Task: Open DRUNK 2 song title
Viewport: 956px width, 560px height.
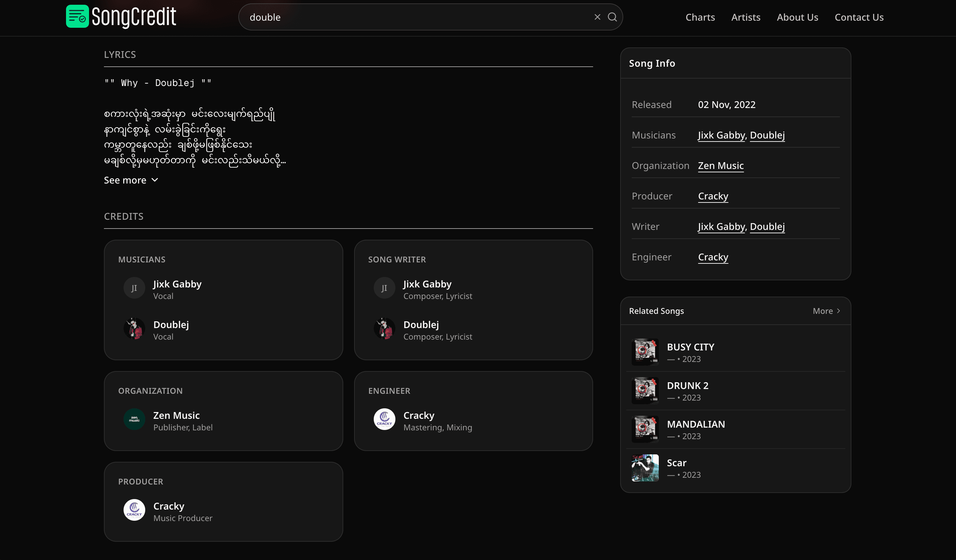Action: click(688, 386)
